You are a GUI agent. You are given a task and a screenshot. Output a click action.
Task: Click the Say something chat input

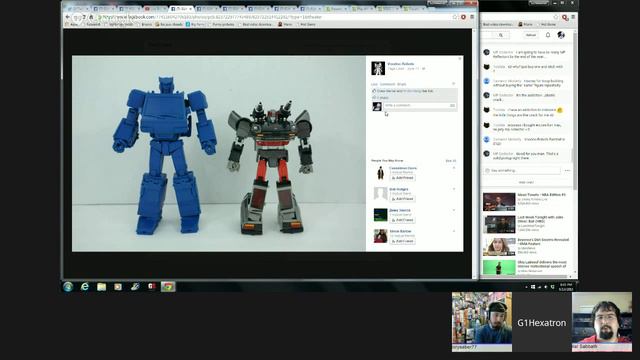[522, 170]
